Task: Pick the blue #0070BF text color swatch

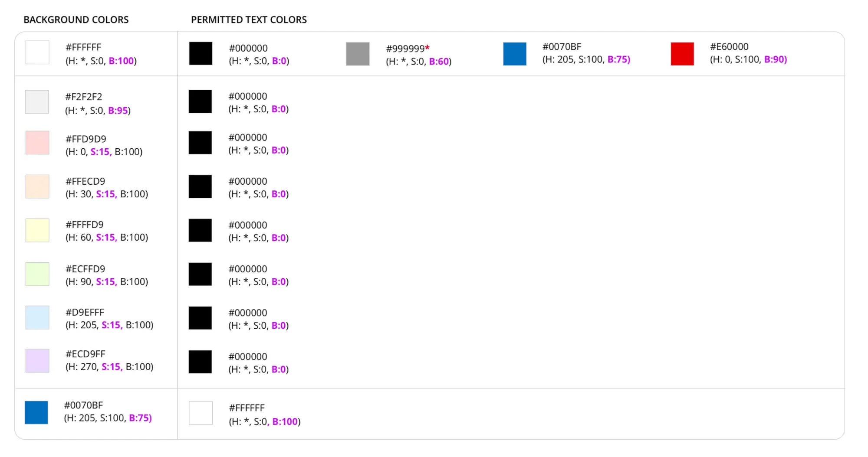Action: [515, 54]
